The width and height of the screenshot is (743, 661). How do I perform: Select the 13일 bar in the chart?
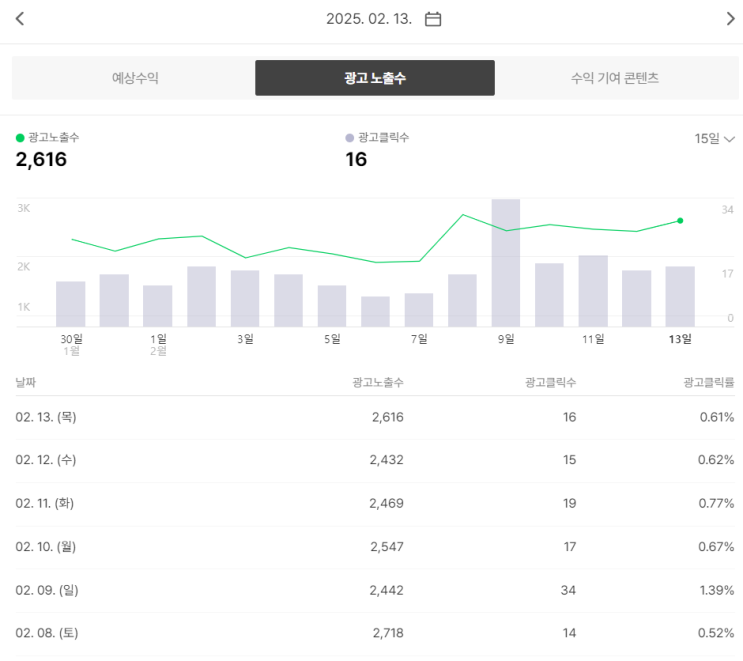click(x=680, y=295)
